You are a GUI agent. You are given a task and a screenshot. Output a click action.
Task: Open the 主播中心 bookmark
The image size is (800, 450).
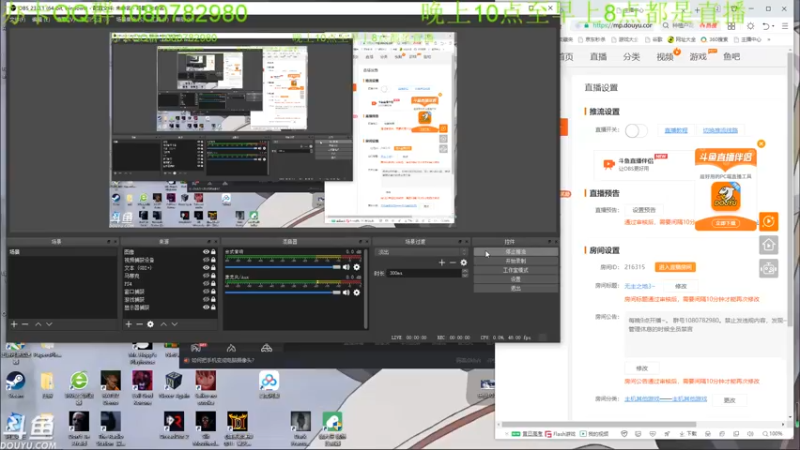[747, 39]
